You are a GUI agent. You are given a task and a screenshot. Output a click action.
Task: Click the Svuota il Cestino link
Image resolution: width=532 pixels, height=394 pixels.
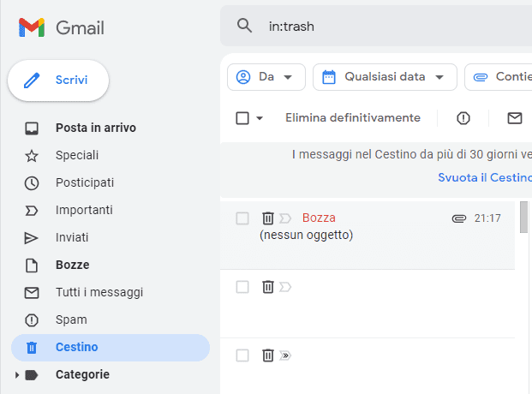coord(484,177)
